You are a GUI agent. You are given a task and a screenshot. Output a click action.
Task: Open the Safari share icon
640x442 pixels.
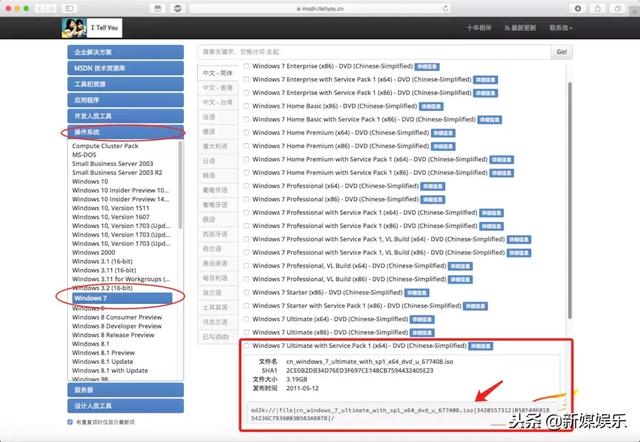coord(598,8)
